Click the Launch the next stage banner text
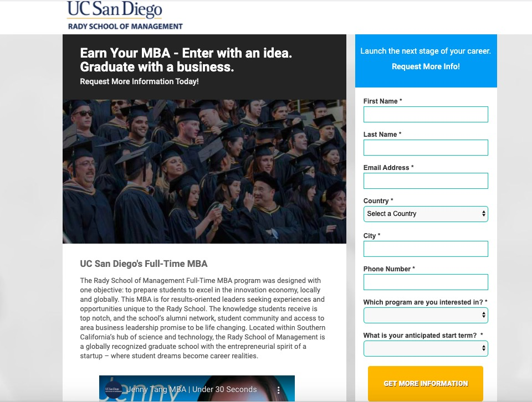 426,51
